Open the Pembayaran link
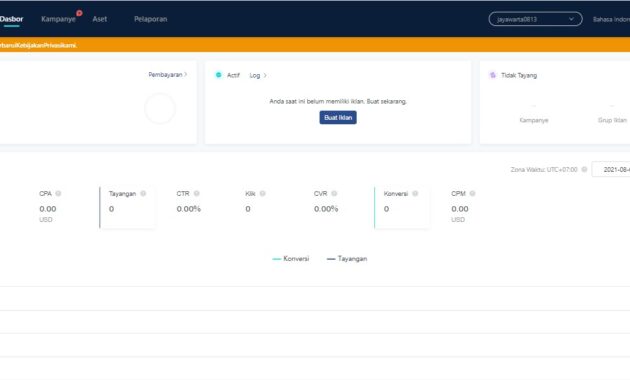Viewport: 630px width, 380px height. (168, 75)
